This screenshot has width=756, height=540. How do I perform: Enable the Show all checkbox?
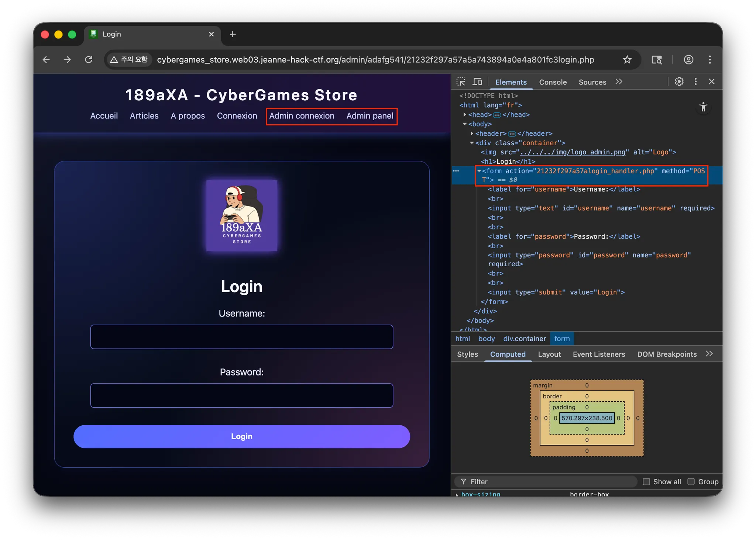click(646, 482)
